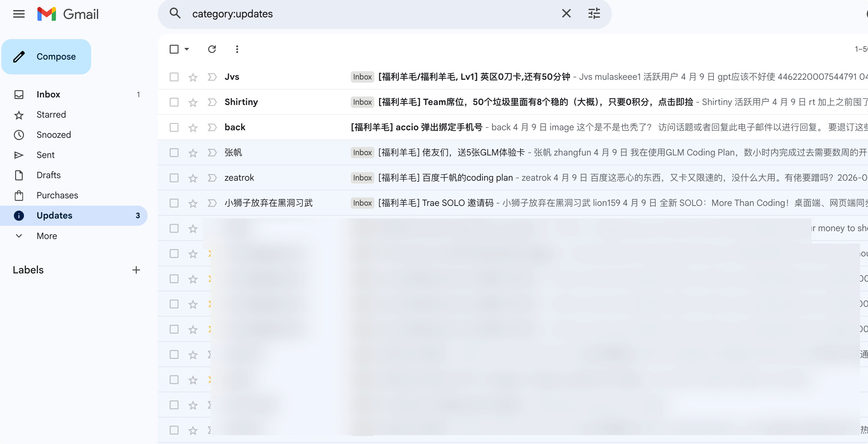Open the Purchases category

tap(74, 196)
